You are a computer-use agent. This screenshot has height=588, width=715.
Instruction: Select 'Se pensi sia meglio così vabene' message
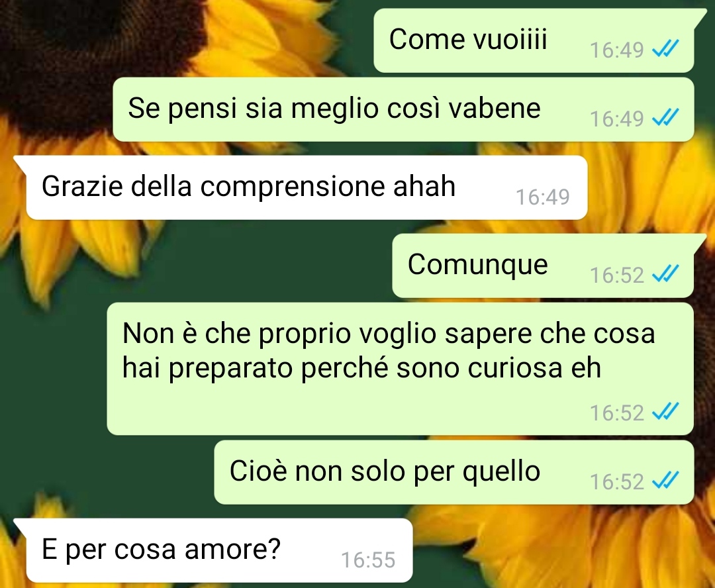point(403,109)
